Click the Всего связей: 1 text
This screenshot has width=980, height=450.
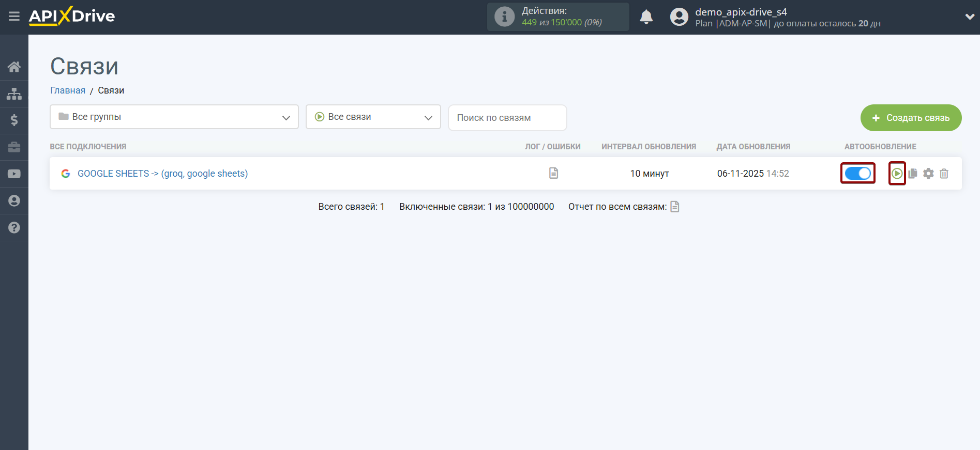tap(351, 207)
